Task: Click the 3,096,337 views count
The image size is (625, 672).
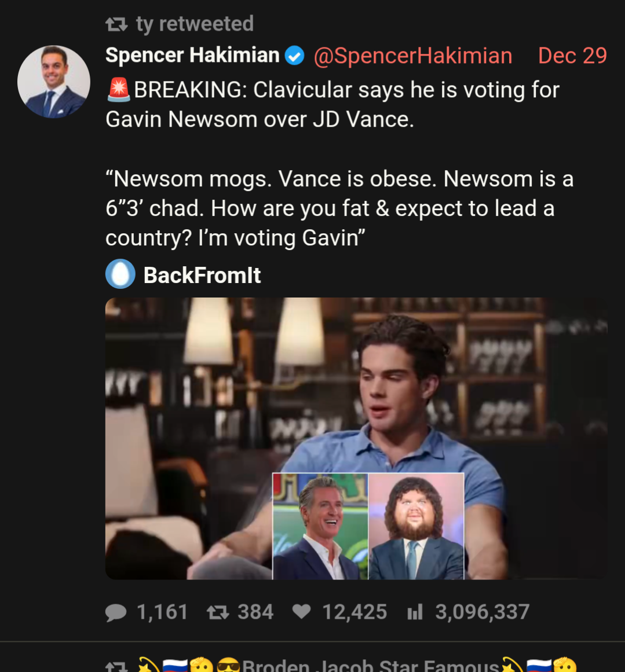Action: 482,612
